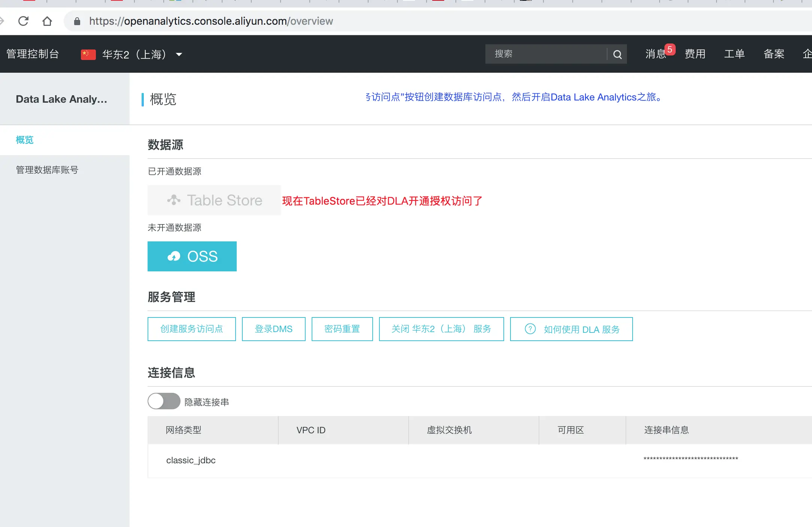This screenshot has height=527, width=812.
Task: Select 管理数据库账号 in the sidebar
Action: (x=47, y=170)
